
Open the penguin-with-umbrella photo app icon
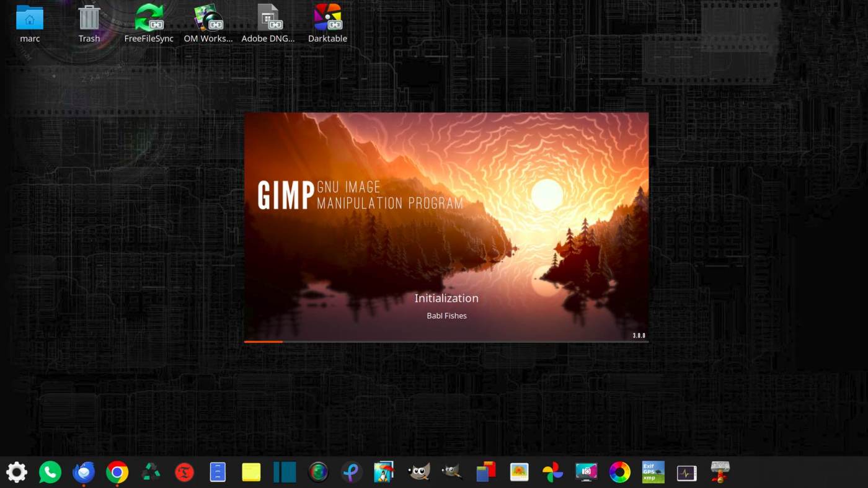(x=384, y=472)
